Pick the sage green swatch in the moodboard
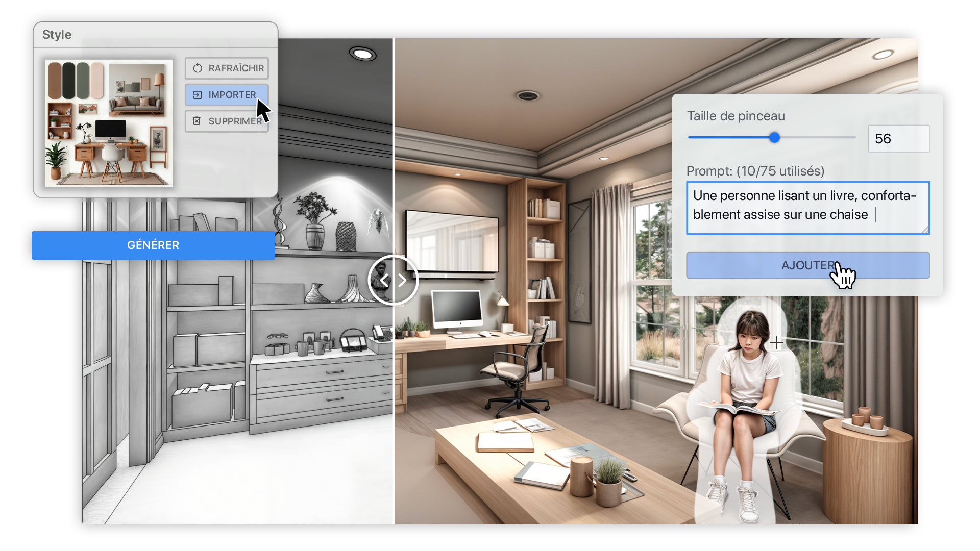This screenshot has width=980, height=551. click(83, 81)
